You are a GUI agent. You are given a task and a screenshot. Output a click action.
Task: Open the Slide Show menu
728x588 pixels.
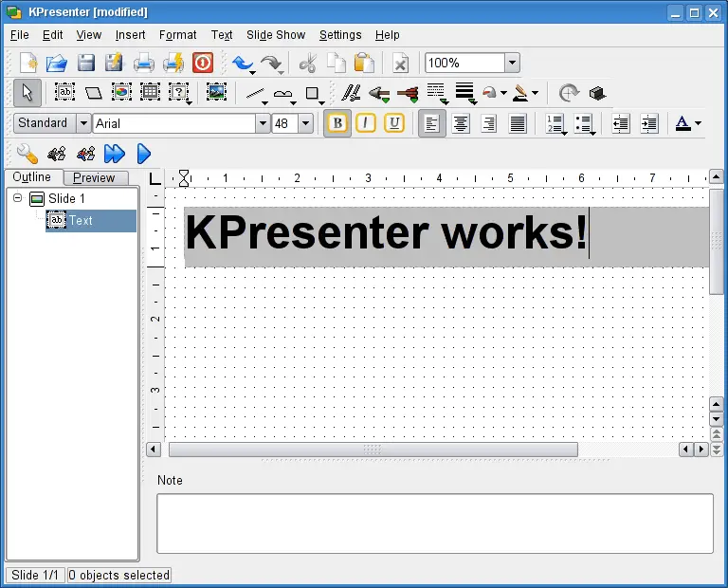point(276,35)
